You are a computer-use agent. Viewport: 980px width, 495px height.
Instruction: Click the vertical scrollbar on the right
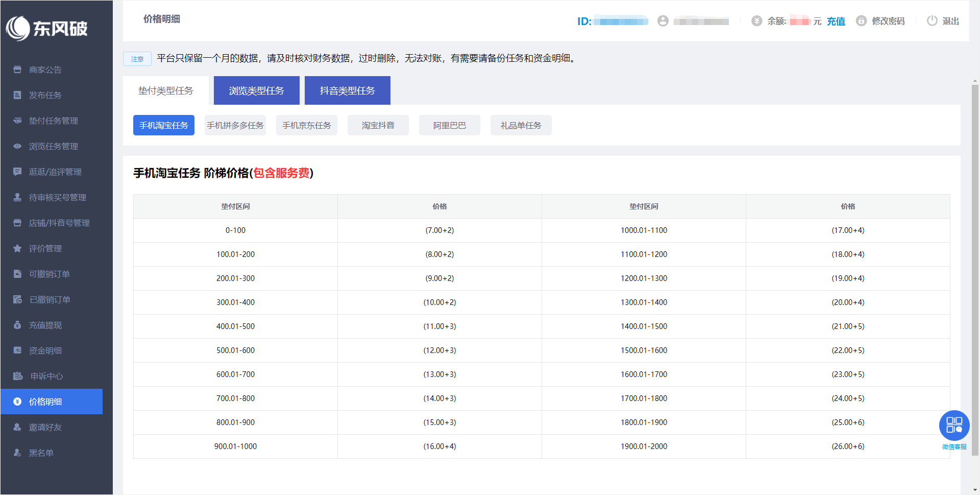[x=975, y=270]
